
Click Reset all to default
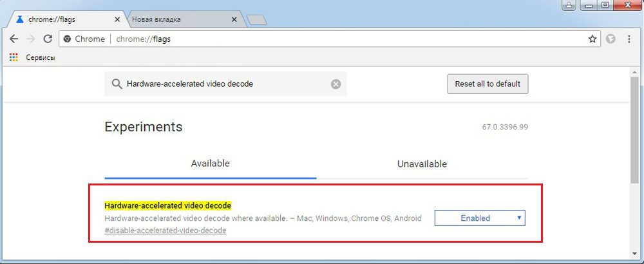click(x=488, y=84)
